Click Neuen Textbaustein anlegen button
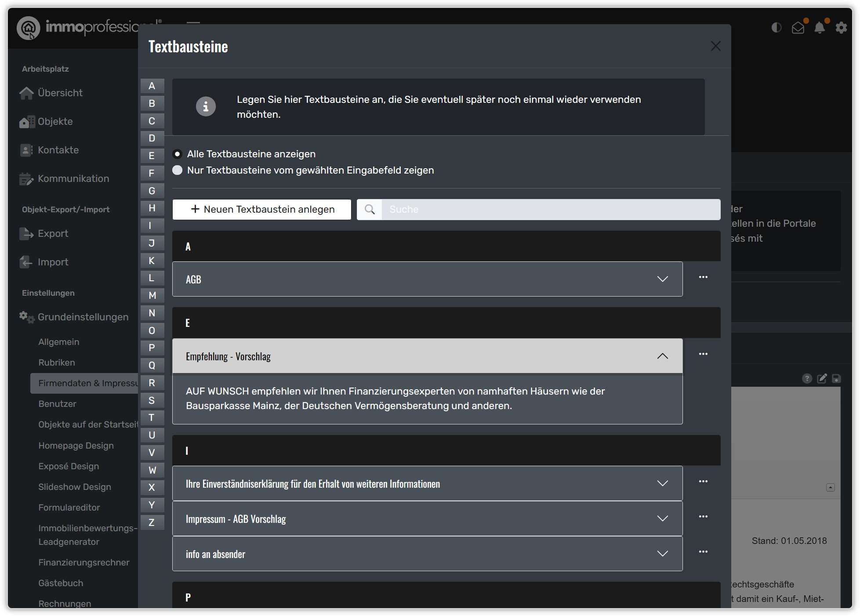 pos(262,210)
